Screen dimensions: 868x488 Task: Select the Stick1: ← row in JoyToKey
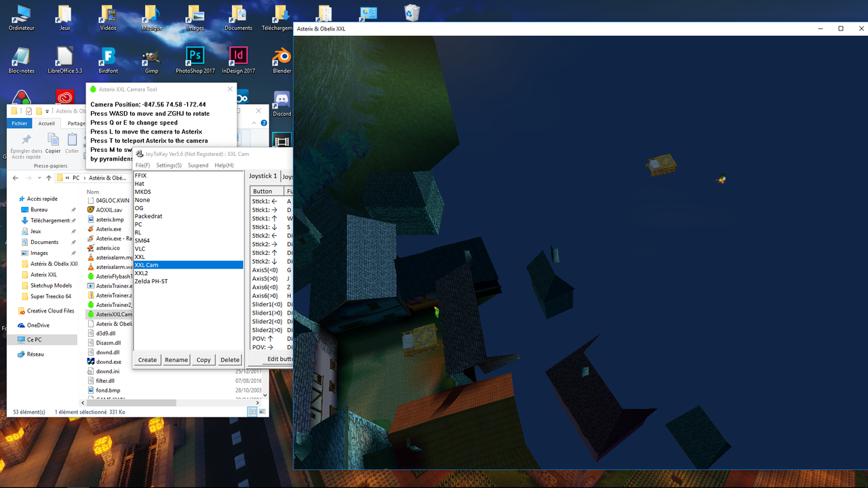point(272,201)
